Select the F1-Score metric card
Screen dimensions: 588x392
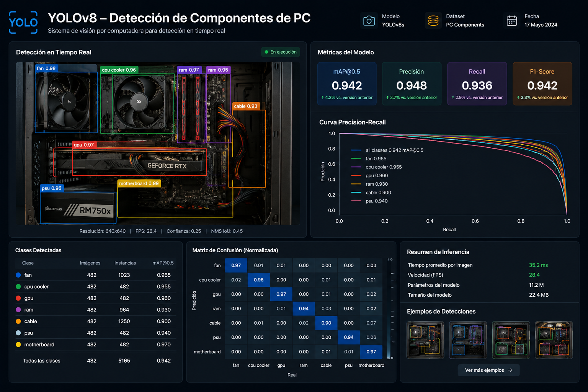pyautogui.click(x=542, y=84)
